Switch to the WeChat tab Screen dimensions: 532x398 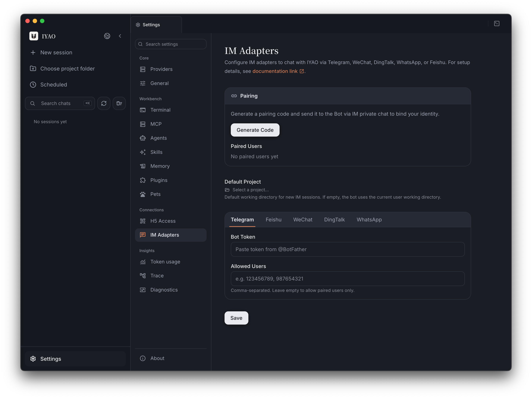coord(303,220)
